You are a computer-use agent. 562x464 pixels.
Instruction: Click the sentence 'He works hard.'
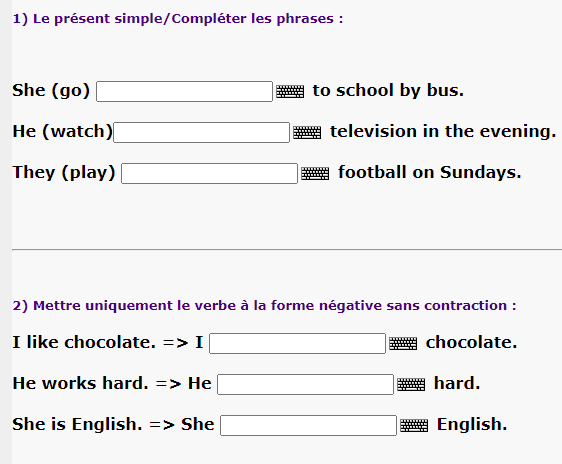tap(80, 383)
